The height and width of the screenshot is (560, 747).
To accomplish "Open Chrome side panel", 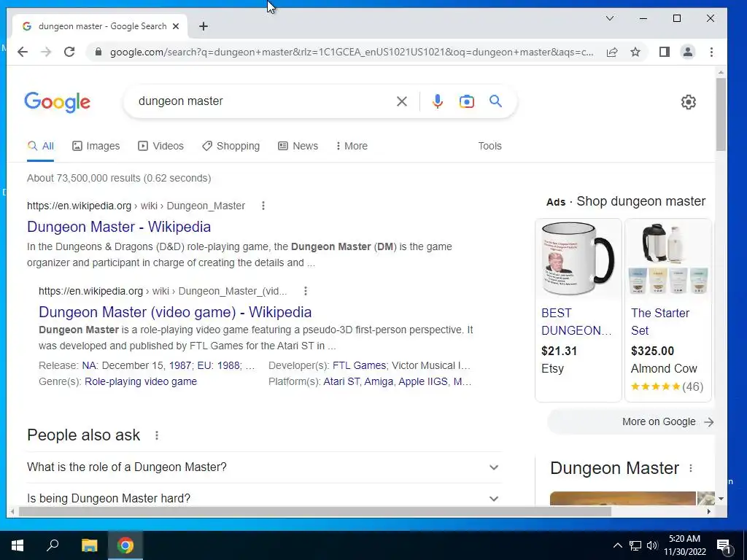I will click(664, 52).
